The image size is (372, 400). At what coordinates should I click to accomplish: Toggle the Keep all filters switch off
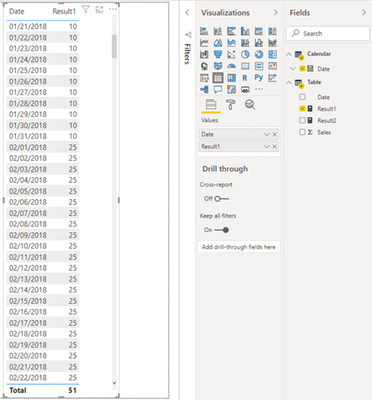[x=221, y=230]
